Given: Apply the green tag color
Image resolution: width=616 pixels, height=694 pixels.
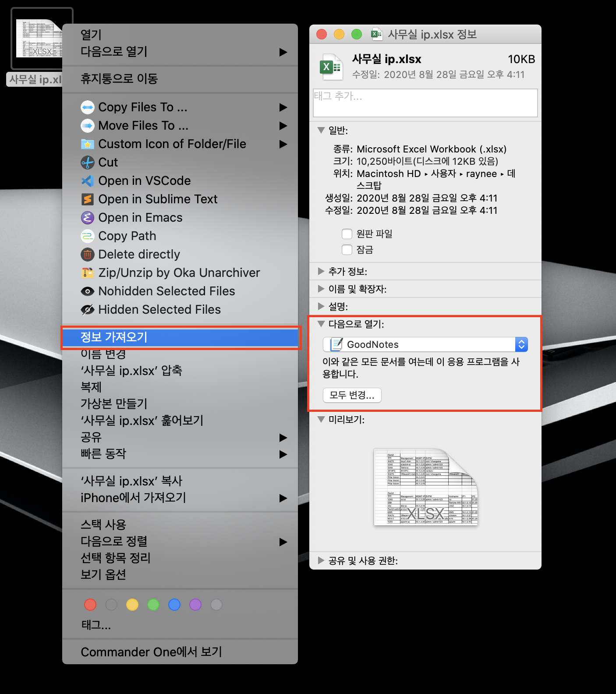Looking at the screenshot, I should 153,605.
